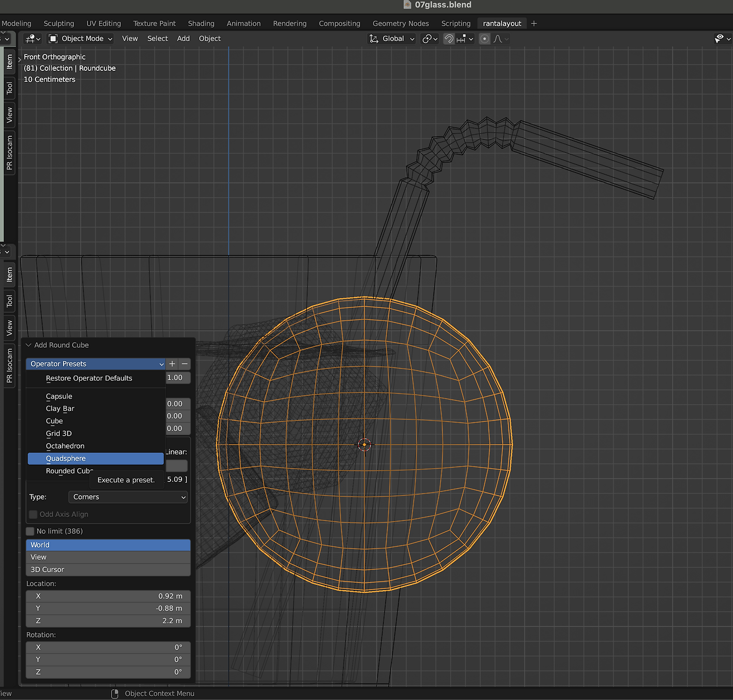
Task: Open the Global transform orientation dropdown
Action: [x=392, y=39]
